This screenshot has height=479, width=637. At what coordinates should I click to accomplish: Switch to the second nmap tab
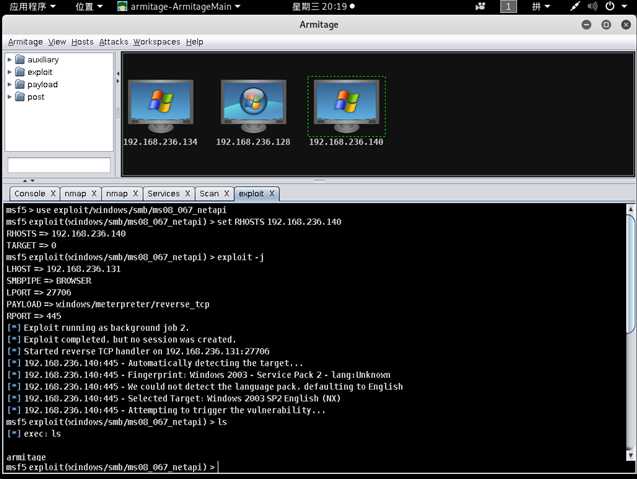coord(117,194)
